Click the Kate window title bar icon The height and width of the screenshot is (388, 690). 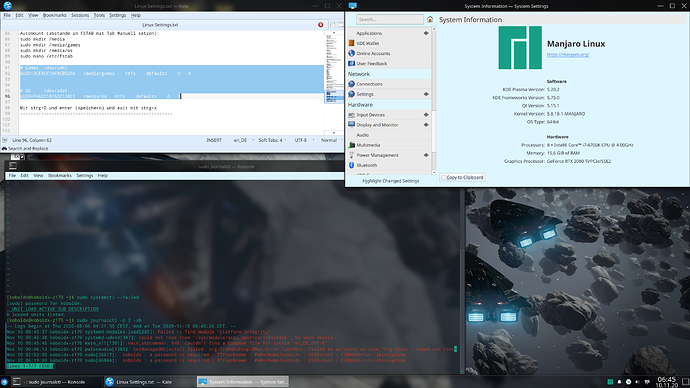[x=7, y=6]
